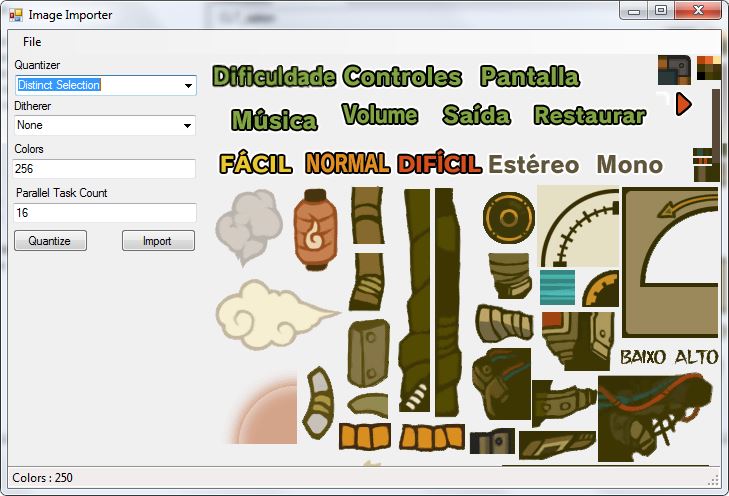Click the Mono text in the image

click(x=630, y=165)
